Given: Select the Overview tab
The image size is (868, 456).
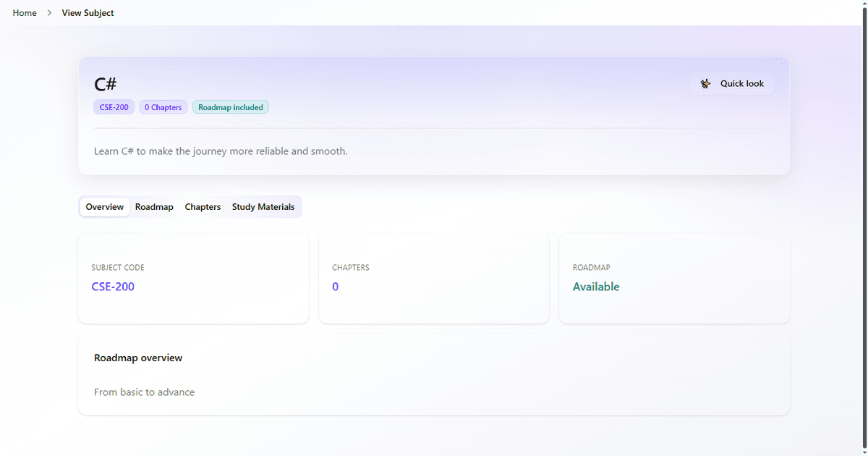Looking at the screenshot, I should click(x=104, y=206).
